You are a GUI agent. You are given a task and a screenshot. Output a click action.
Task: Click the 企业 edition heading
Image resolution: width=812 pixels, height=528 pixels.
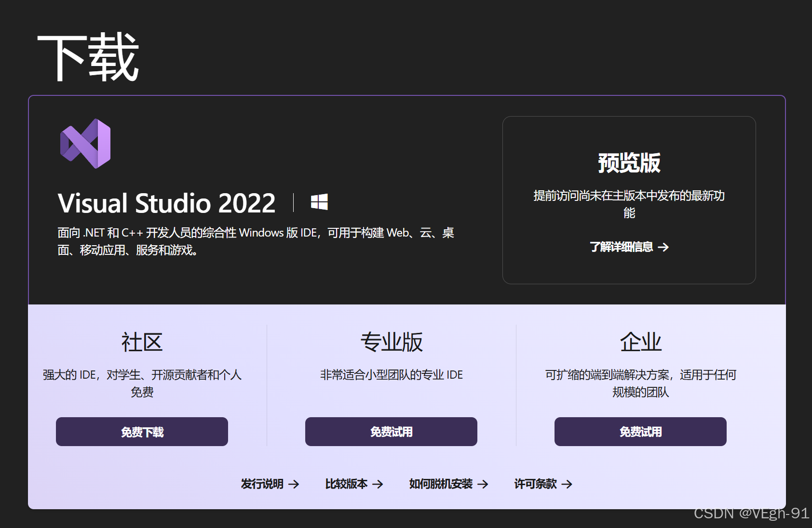[640, 343]
